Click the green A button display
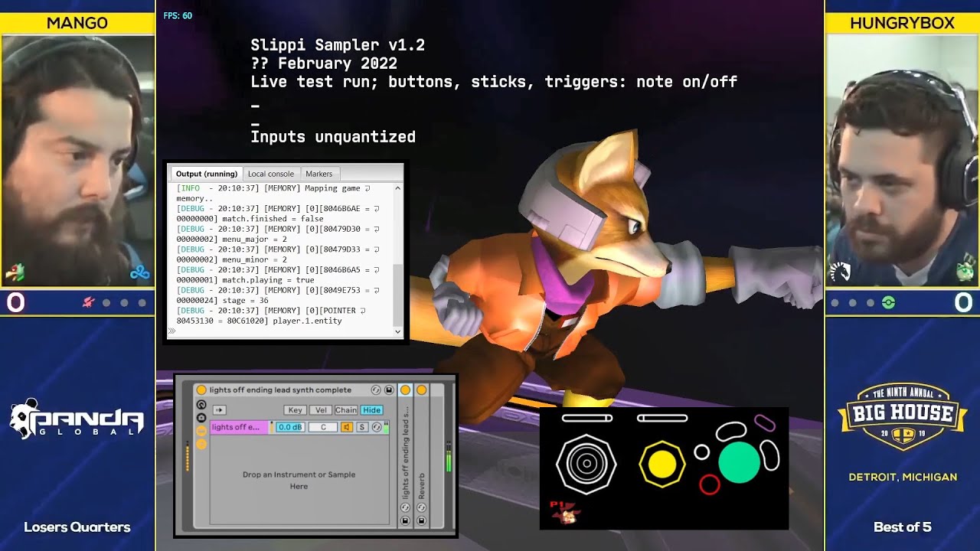Screen dimensions: 980x551 tap(739, 462)
